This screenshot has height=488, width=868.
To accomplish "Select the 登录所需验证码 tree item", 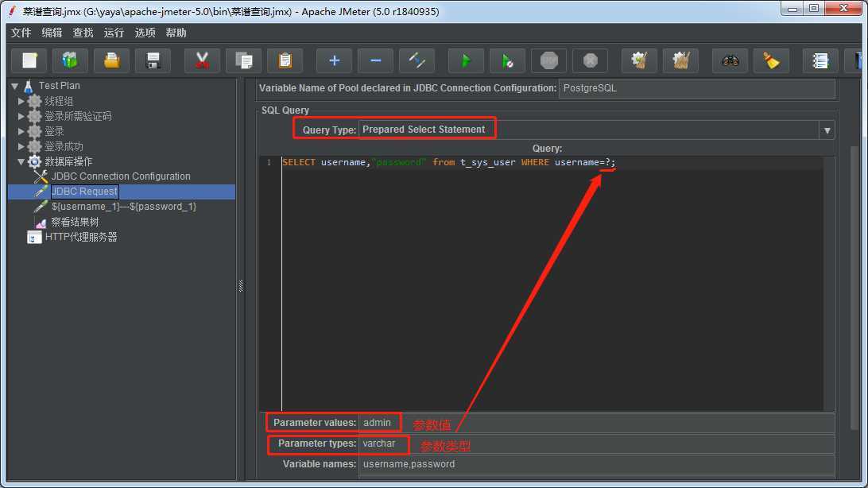I will pyautogui.click(x=78, y=116).
